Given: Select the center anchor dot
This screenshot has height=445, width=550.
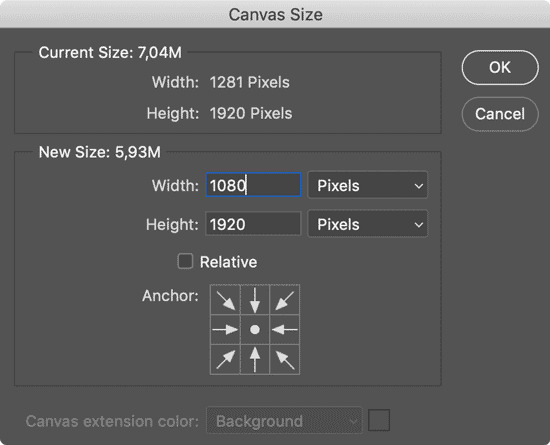Looking at the screenshot, I should (255, 330).
